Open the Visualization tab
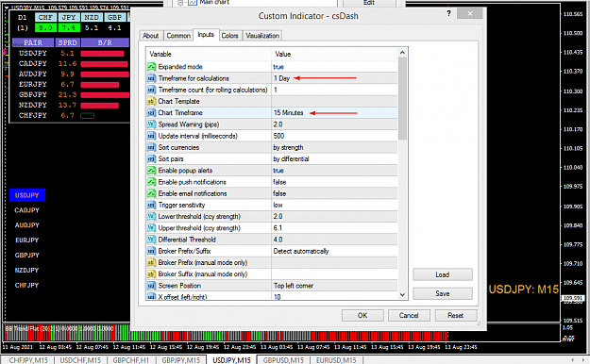 pos(262,36)
